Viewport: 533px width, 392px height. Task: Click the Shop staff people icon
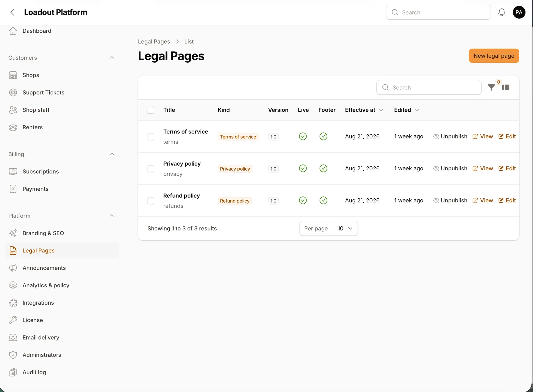(x=13, y=110)
